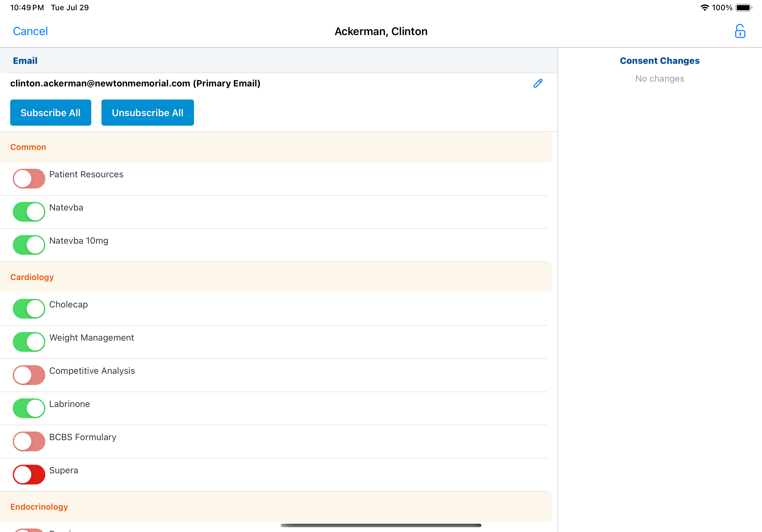Screen dimensions: 762x532
Task: Enable BCBS Formulary subscription
Action: (x=29, y=441)
